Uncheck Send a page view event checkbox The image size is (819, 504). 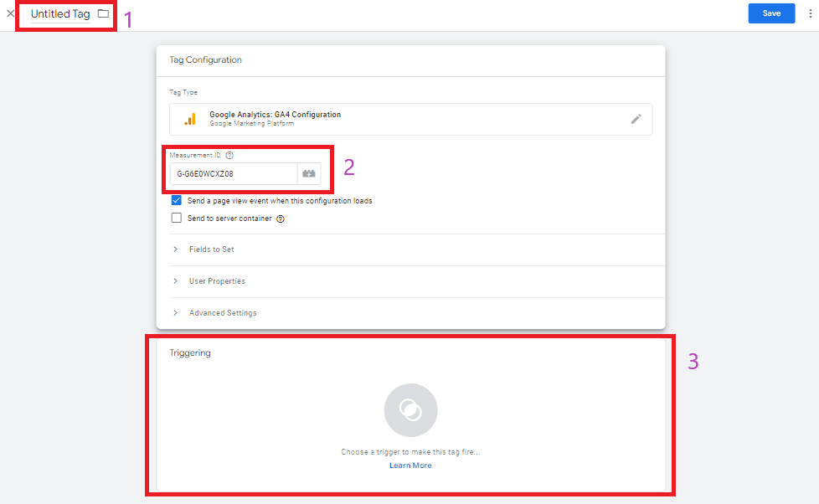coord(177,201)
